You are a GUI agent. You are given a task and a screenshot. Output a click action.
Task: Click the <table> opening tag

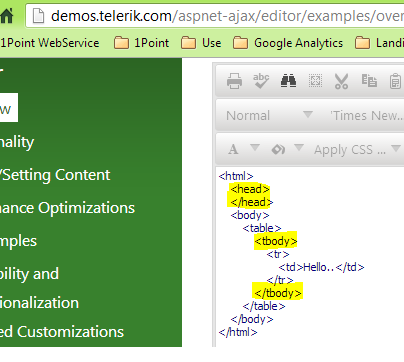(262, 228)
